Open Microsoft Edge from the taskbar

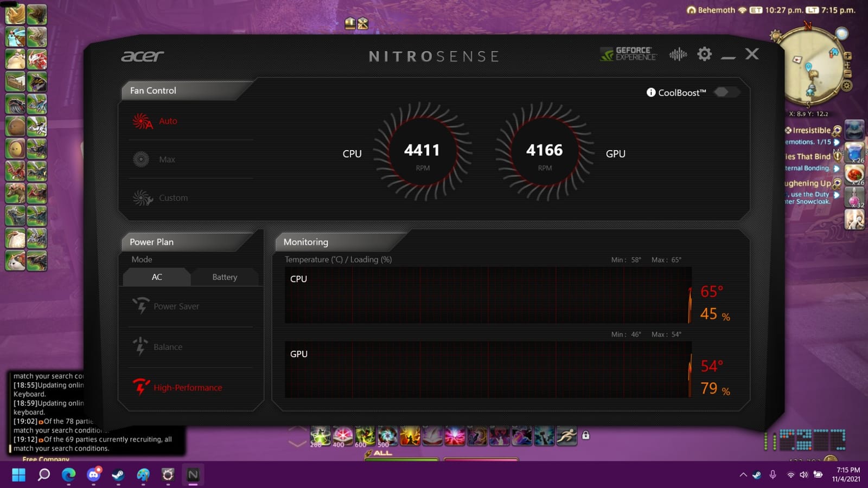pos(68,475)
